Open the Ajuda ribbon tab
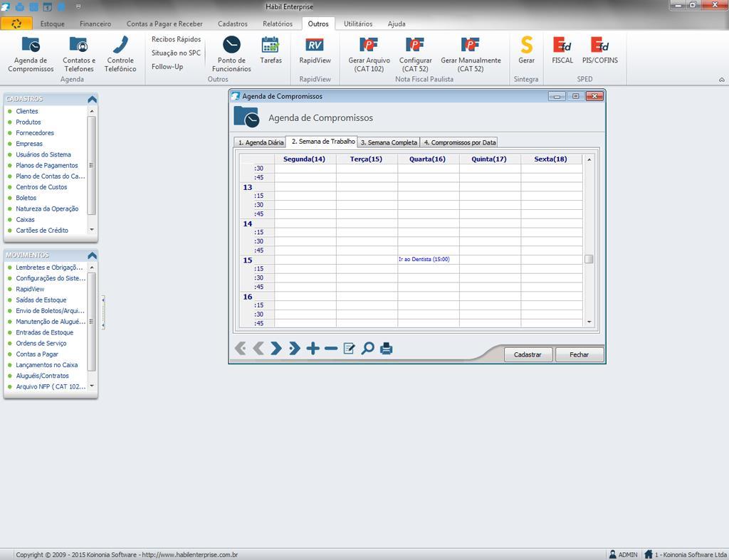729x560 pixels. pyautogui.click(x=397, y=23)
